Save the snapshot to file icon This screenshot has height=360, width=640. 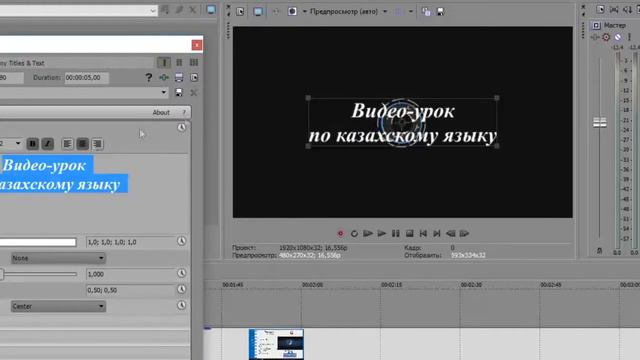(440, 12)
